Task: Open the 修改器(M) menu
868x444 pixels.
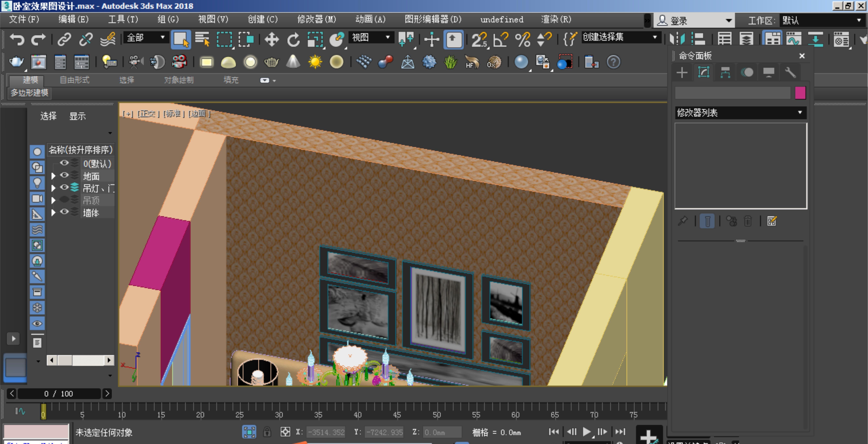Action: point(316,19)
